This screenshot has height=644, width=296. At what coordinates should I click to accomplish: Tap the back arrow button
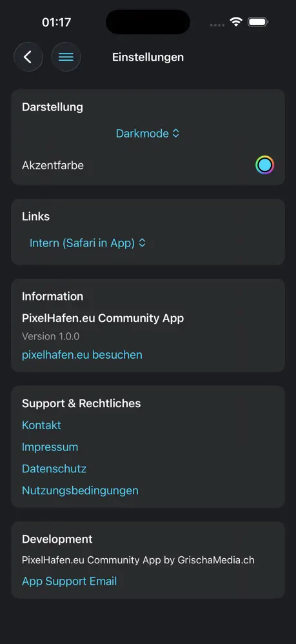click(x=28, y=57)
